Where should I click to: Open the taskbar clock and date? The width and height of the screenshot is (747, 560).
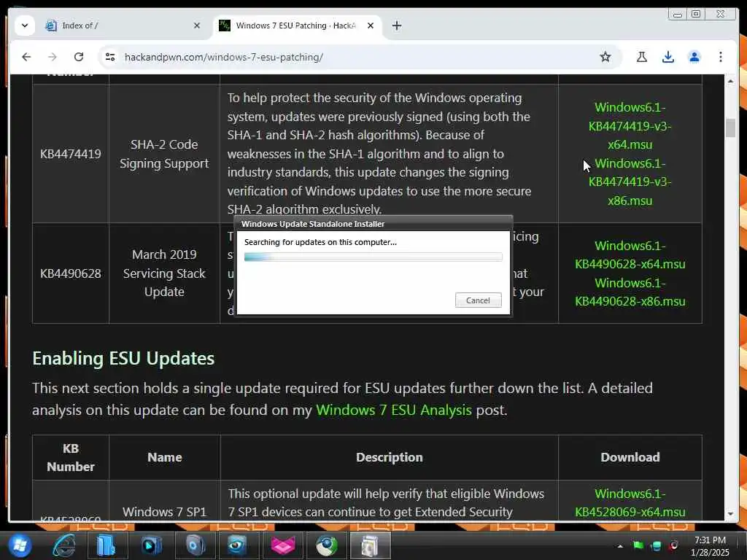click(710, 546)
